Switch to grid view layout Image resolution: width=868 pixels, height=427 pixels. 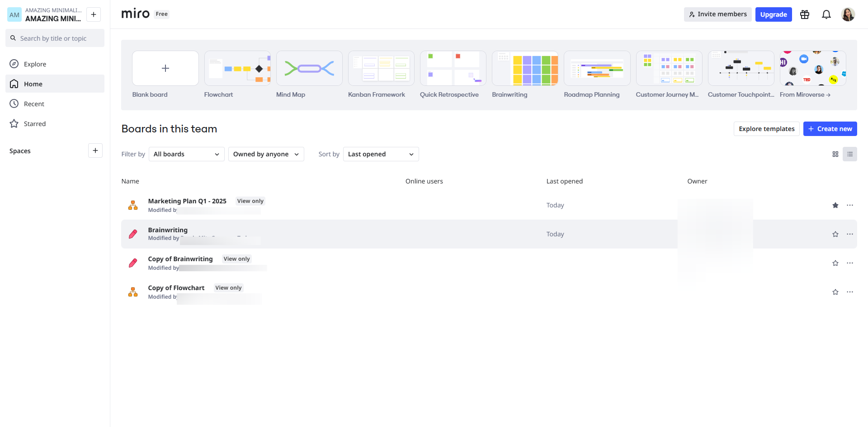835,154
